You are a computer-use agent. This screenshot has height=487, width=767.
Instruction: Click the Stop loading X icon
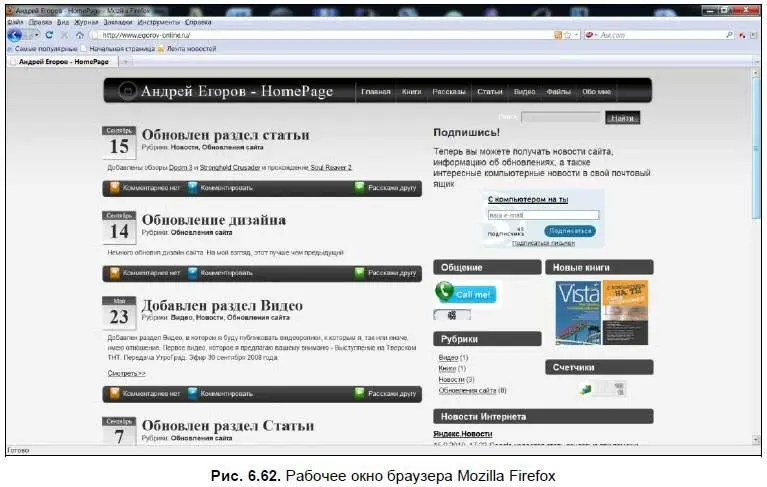coord(64,35)
